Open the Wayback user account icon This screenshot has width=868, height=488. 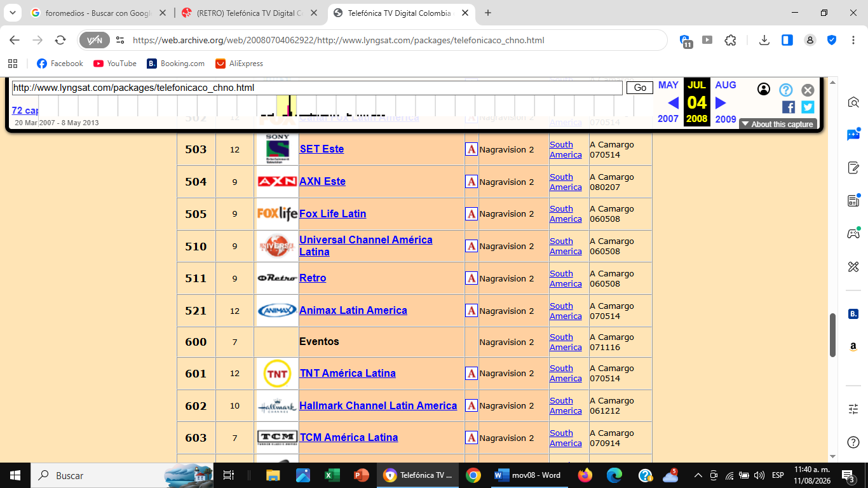764,90
